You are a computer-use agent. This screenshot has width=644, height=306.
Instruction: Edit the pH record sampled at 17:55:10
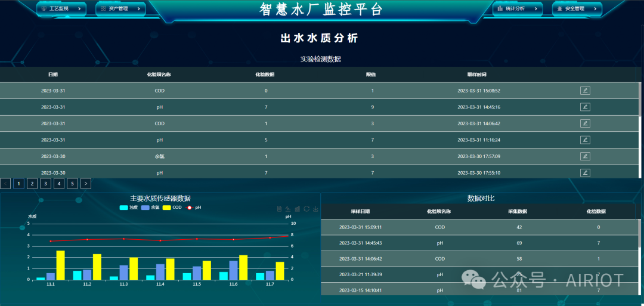585,172
